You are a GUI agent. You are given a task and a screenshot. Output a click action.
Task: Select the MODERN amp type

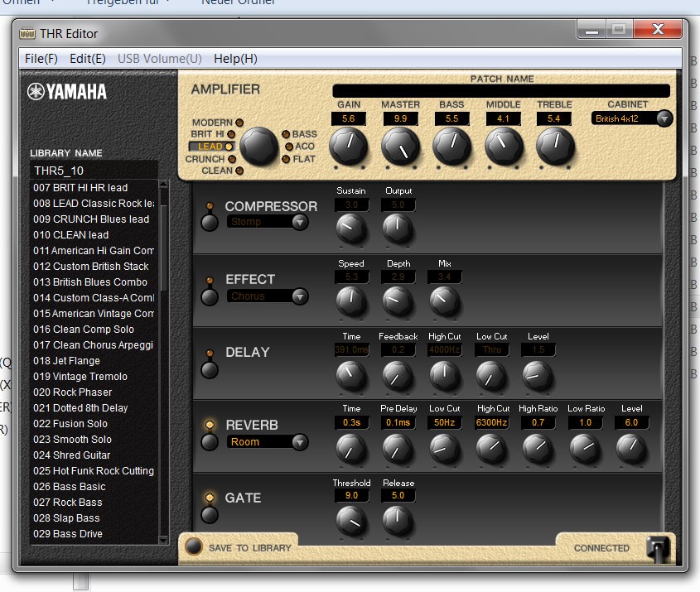218,123
